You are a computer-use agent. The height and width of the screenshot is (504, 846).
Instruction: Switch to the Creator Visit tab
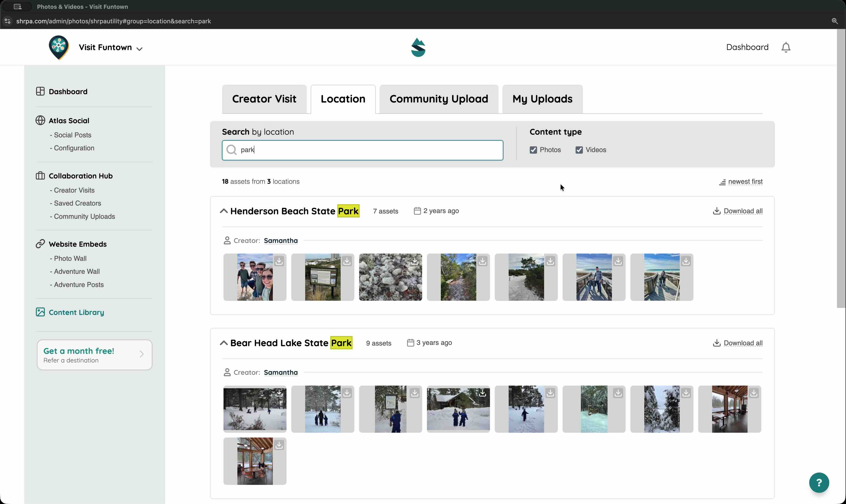pyautogui.click(x=264, y=99)
